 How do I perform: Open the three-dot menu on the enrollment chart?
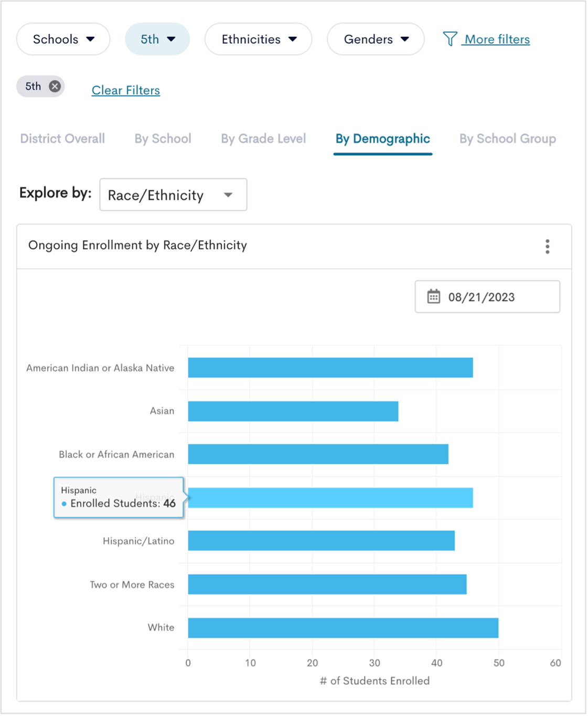(547, 246)
